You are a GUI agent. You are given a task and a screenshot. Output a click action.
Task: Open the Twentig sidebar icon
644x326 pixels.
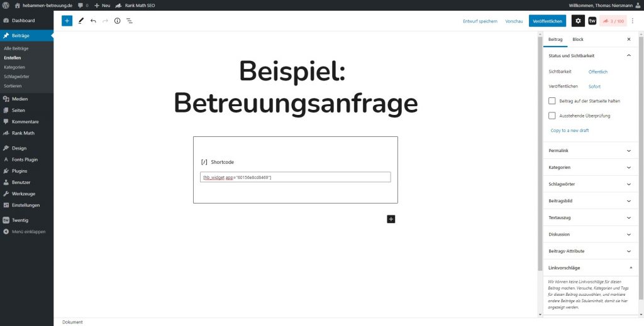click(592, 21)
